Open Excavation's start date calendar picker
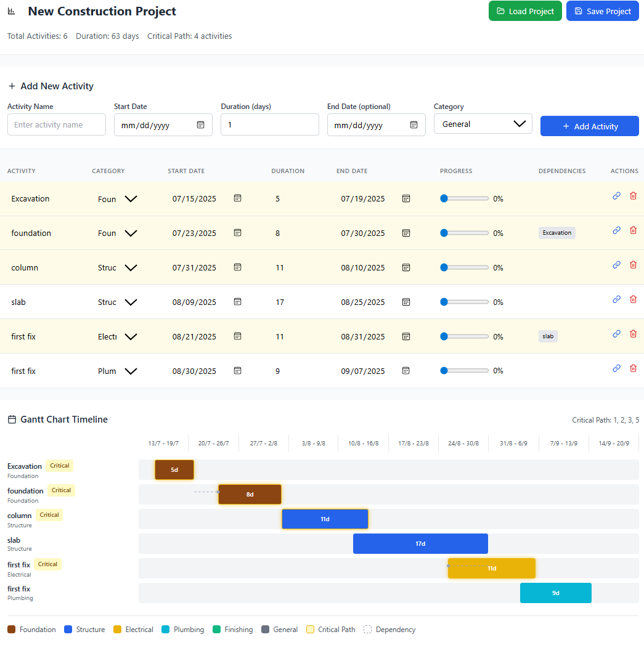 click(237, 198)
